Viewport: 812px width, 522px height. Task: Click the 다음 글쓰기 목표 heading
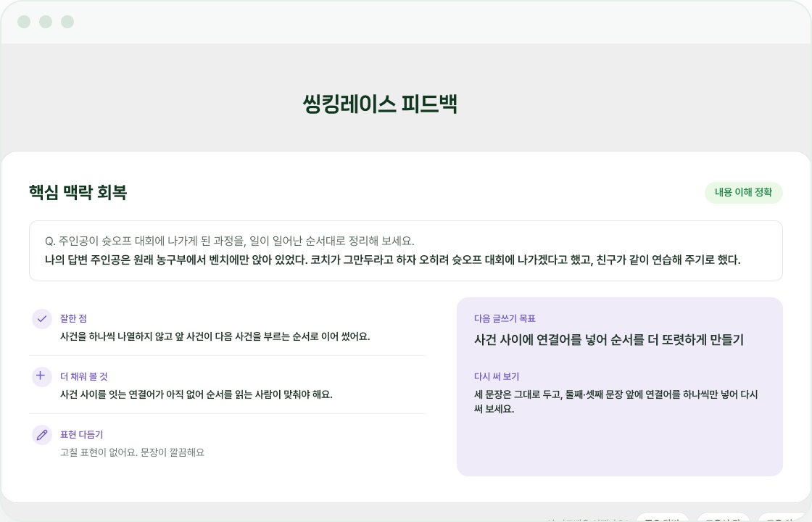505,318
